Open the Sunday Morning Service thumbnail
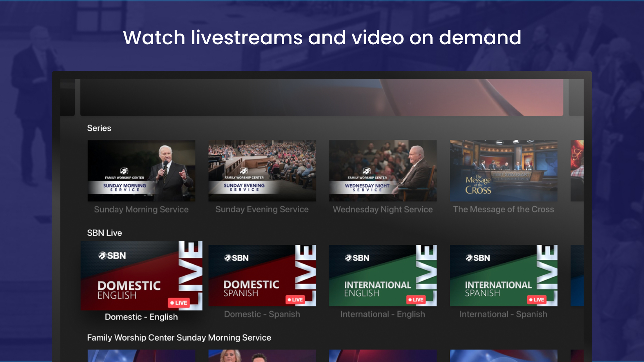The height and width of the screenshot is (362, 644). coord(141,171)
